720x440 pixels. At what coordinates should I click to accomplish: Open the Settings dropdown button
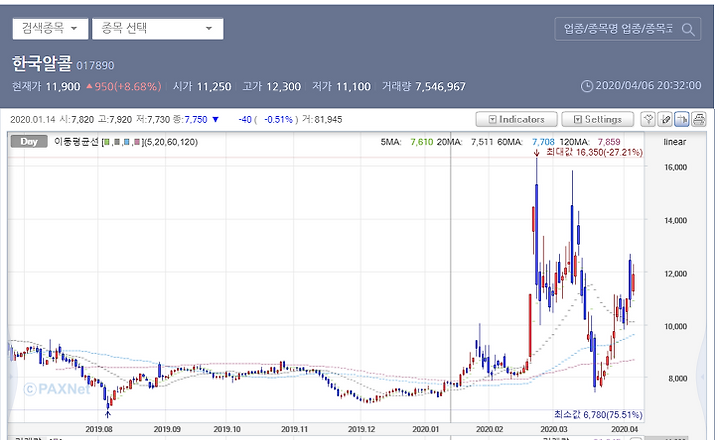[598, 119]
